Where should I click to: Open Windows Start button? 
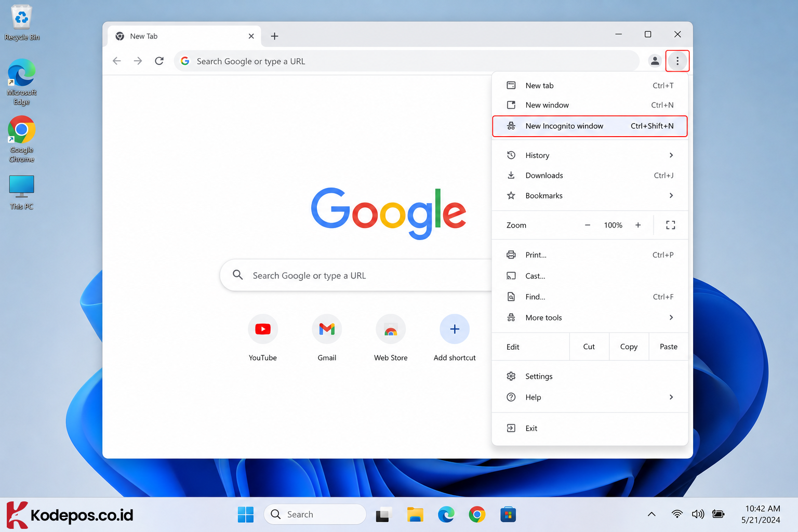(245, 514)
